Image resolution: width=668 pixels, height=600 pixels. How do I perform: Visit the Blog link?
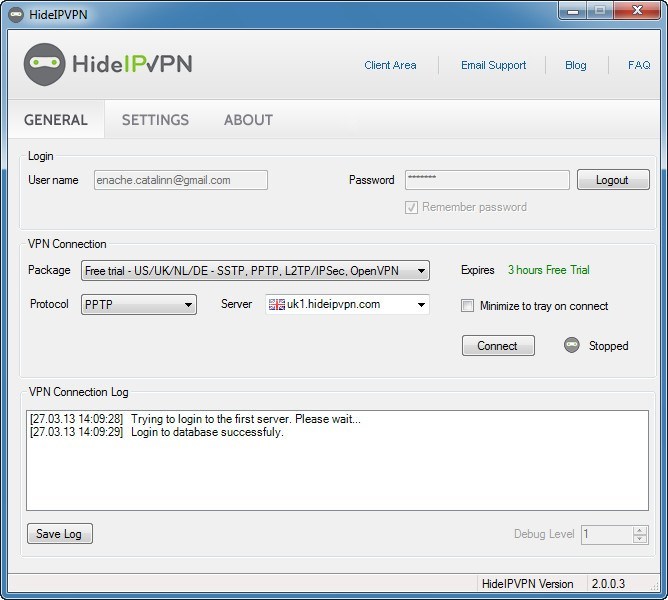(x=576, y=65)
